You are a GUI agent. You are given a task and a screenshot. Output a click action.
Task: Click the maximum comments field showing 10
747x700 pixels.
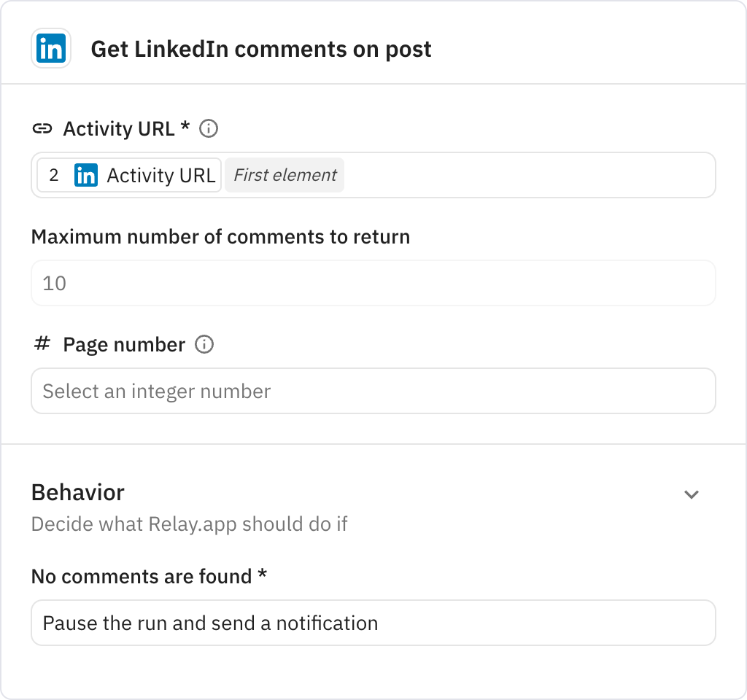point(373,283)
